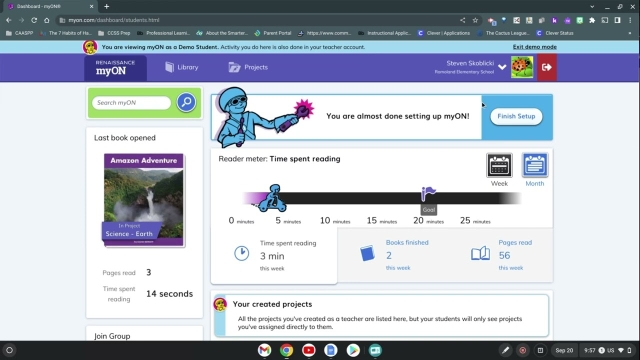The image size is (640, 360).
Task: Expand the Steven Skoblicki account dropdown
Action: point(502,67)
